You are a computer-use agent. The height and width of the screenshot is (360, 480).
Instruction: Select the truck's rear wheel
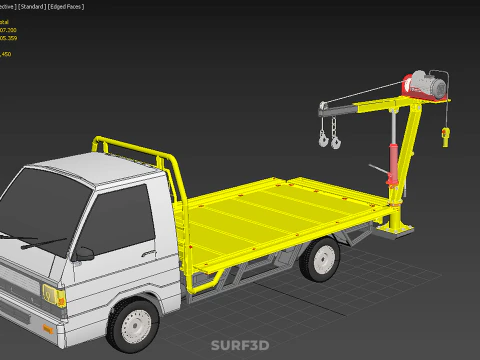pos(321,260)
